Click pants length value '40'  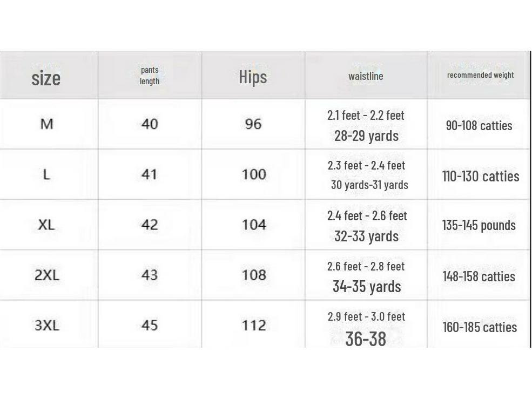(150, 124)
